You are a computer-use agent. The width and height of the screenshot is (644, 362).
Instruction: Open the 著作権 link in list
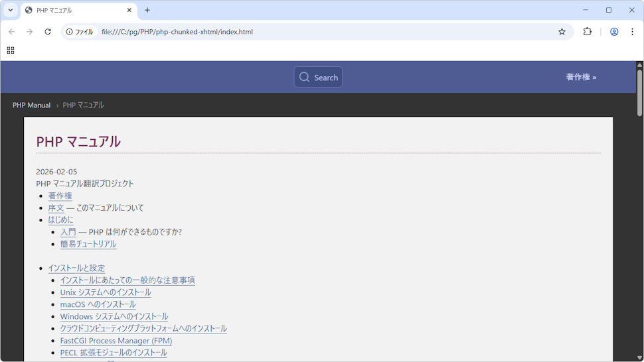pos(60,196)
